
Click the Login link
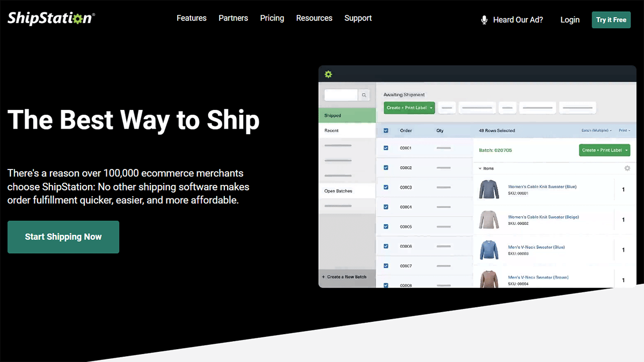[569, 20]
